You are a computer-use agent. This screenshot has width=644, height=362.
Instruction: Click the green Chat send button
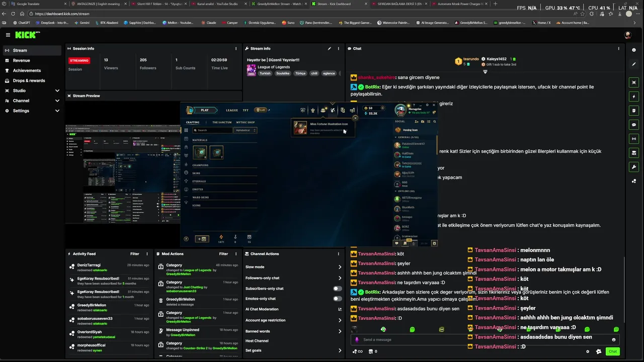click(x=613, y=351)
